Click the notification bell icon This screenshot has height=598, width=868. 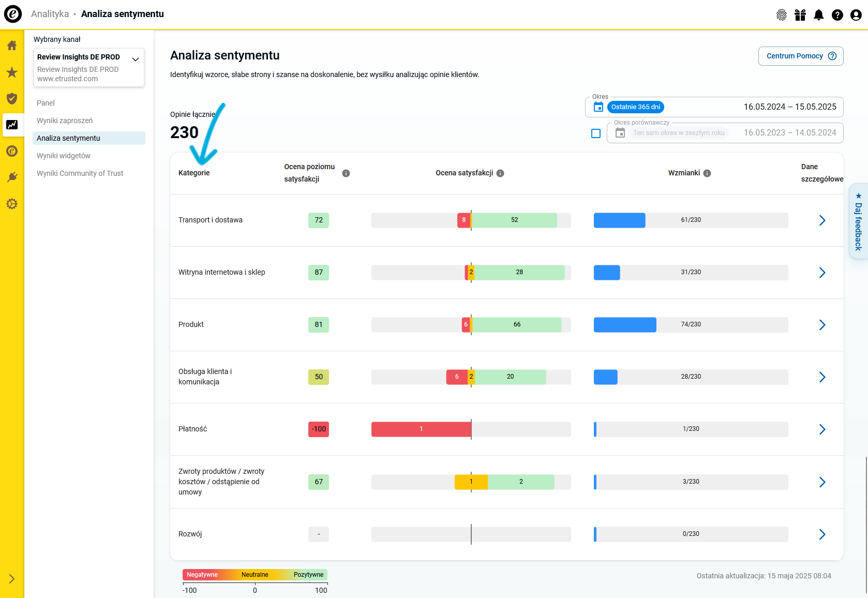tap(818, 15)
